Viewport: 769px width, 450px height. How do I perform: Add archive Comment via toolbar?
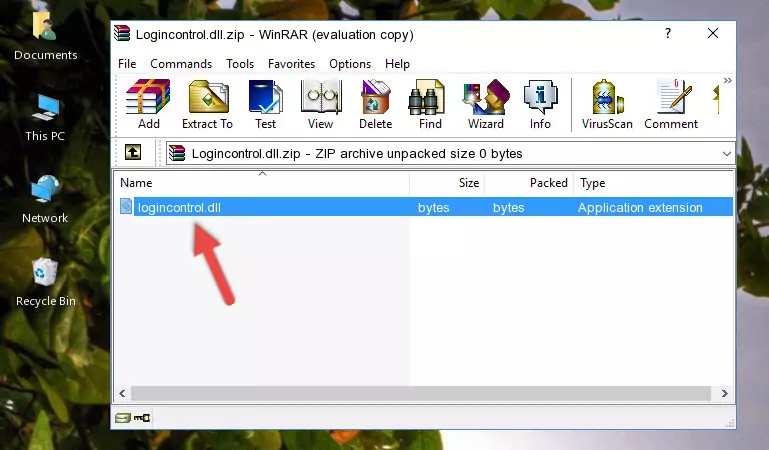671,105
